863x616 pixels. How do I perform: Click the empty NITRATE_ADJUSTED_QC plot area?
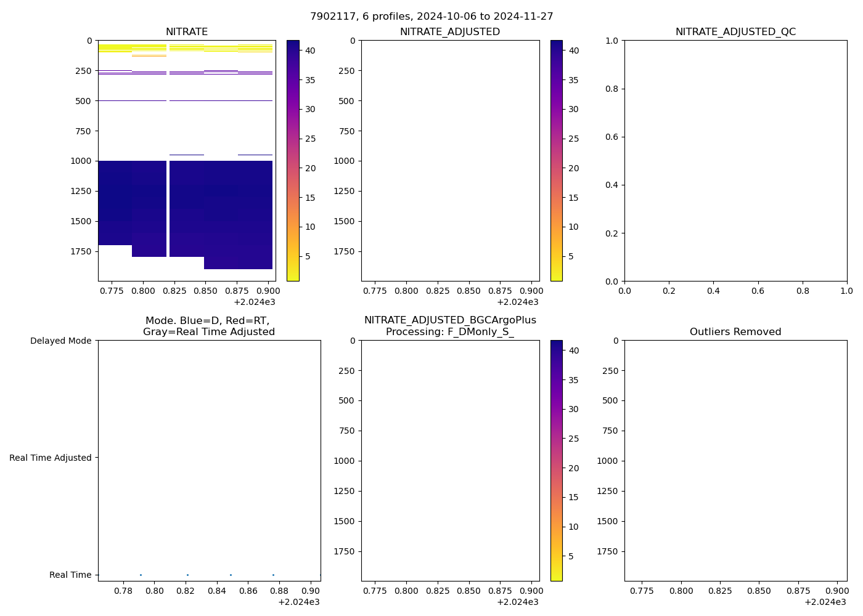(x=735, y=160)
